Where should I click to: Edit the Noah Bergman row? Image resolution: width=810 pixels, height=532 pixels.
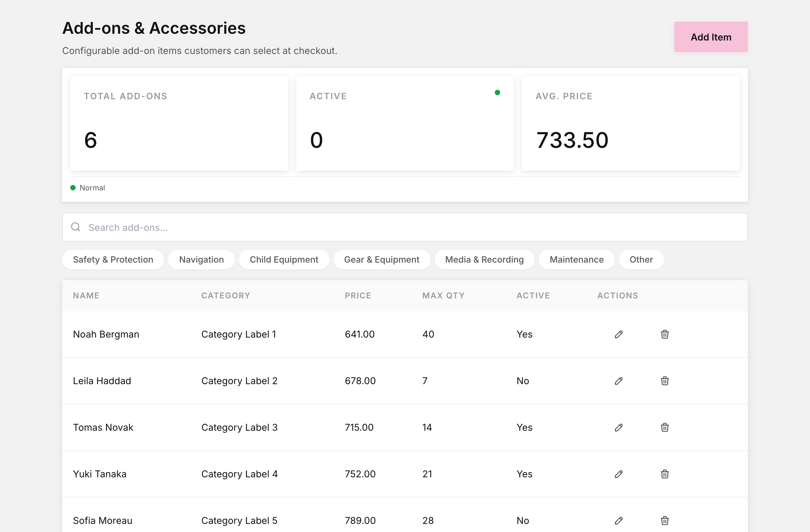pos(619,334)
